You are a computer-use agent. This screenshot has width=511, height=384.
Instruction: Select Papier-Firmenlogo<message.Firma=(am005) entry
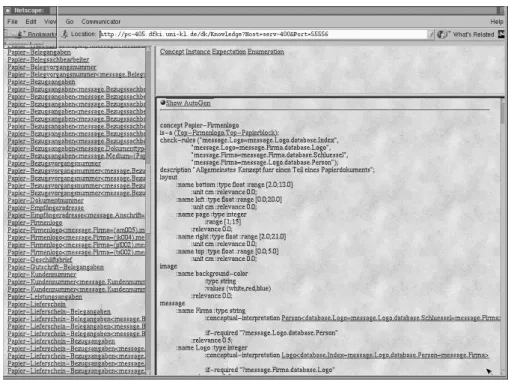coord(76,230)
